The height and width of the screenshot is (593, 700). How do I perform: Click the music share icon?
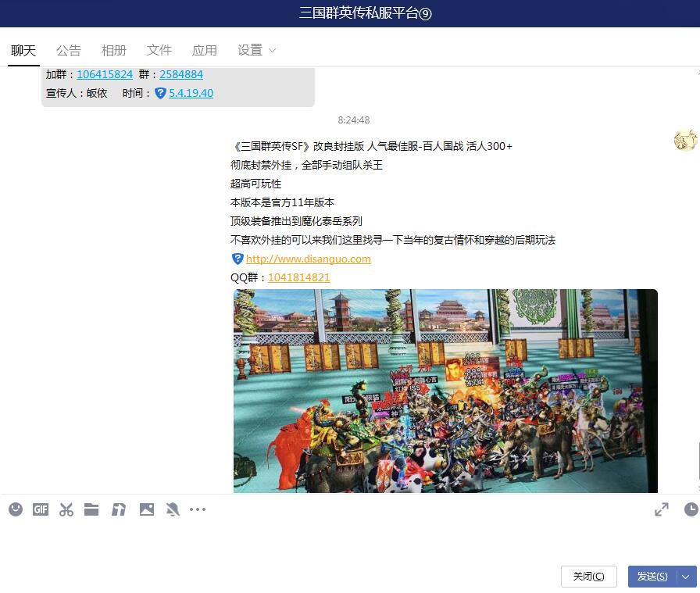pyautogui.click(x=119, y=509)
